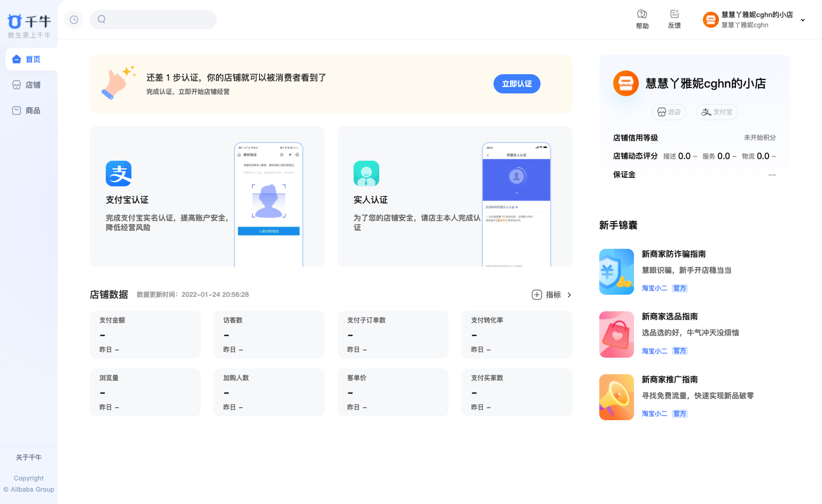The width and height of the screenshot is (822, 504).
Task: Click the 店铺数据 heading
Action: coord(109,295)
